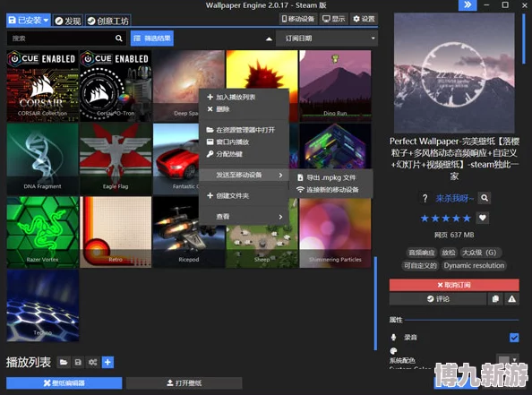Select the Shimmering Particles wallpaper
Viewport: 532px width, 395px height.
pyautogui.click(x=335, y=233)
